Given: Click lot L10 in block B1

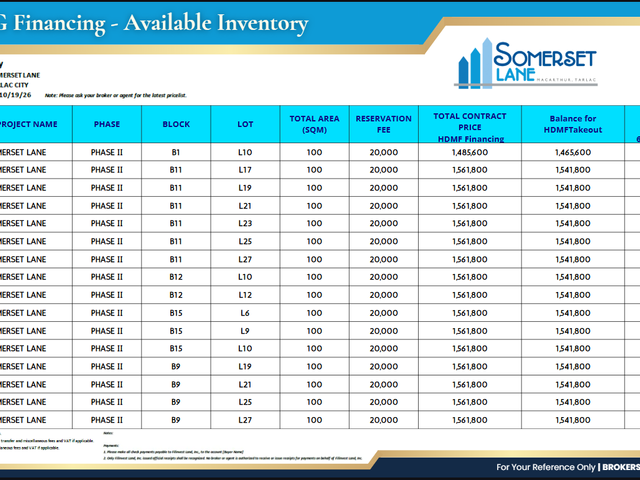Looking at the screenshot, I should (245, 152).
